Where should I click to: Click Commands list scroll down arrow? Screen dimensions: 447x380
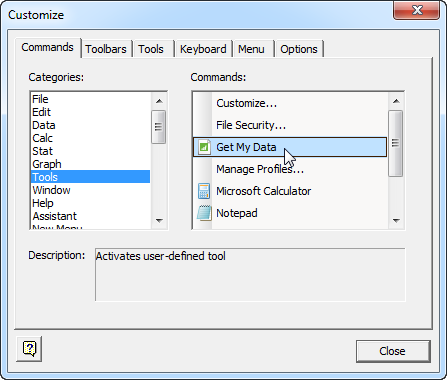(x=396, y=220)
